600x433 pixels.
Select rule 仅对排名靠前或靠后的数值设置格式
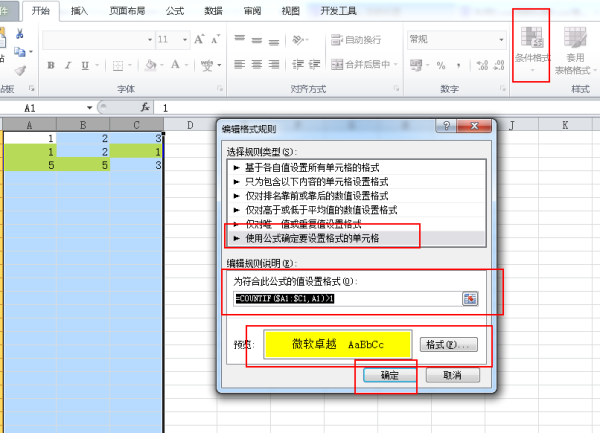click(x=357, y=195)
